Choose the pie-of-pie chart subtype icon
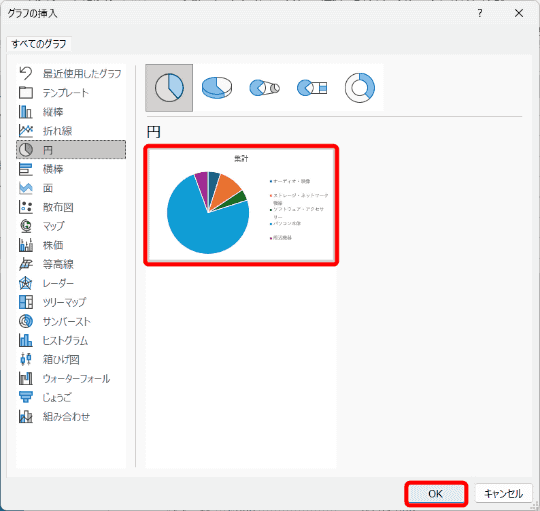 coord(264,88)
